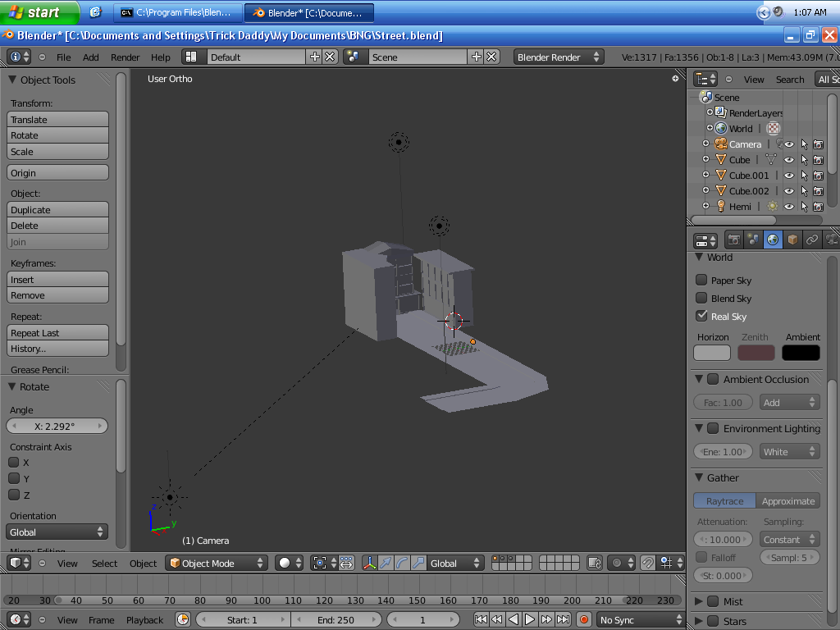
Task: Click the Zenith color swatch
Action: click(x=756, y=353)
